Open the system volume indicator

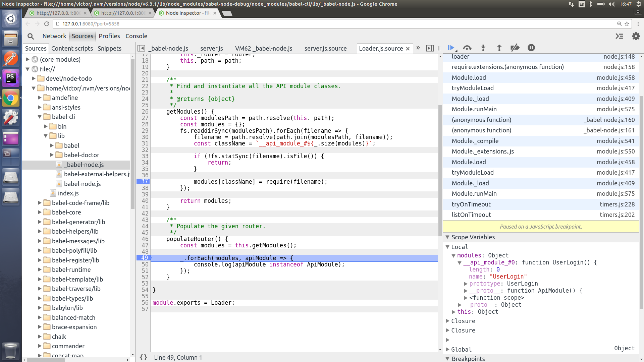pos(612,4)
